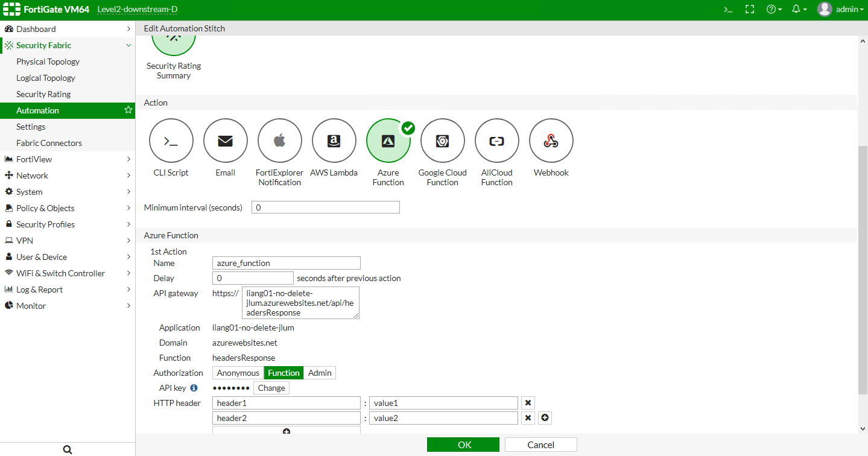Click the Level2-downstream-D hostname link

[138, 10]
